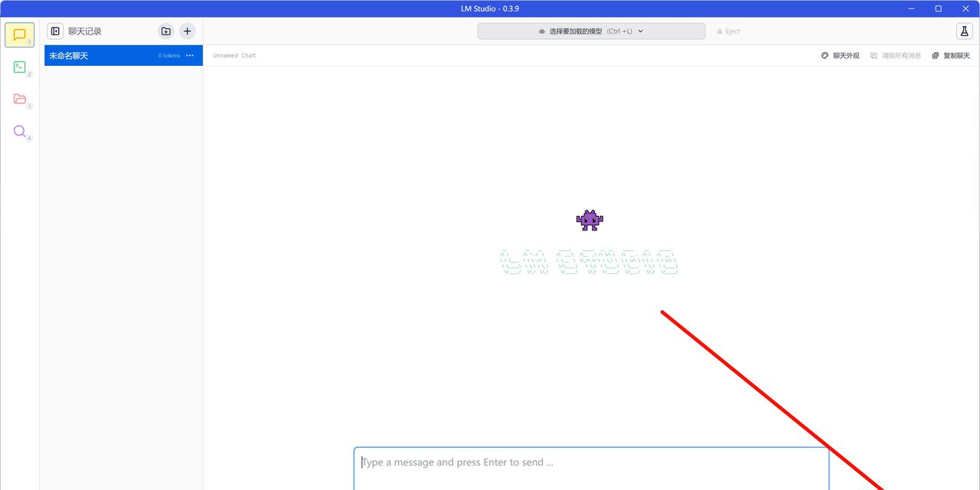980x490 pixels.
Task: Open more options for 未命名聊天
Action: 190,56
